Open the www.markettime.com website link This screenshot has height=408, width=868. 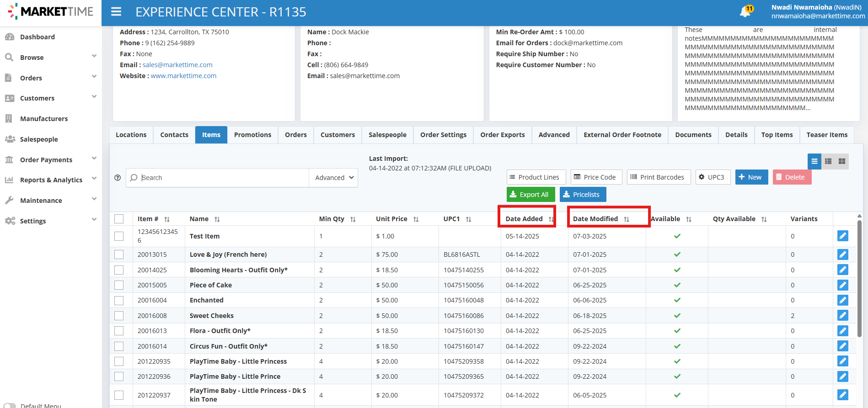183,76
